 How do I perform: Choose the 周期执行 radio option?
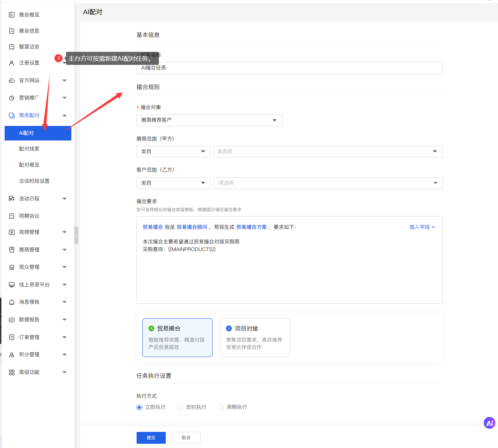[221, 407]
